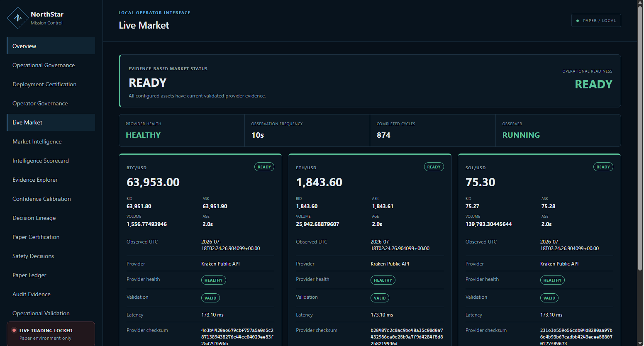
Task: Click BTC volume 1,556.77493946
Action: 147,224
